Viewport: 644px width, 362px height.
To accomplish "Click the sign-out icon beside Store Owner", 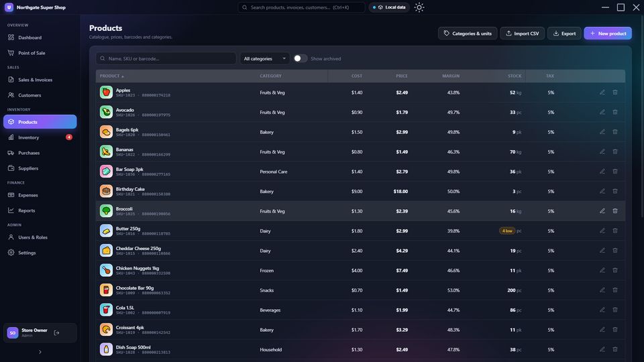I will [56, 333].
